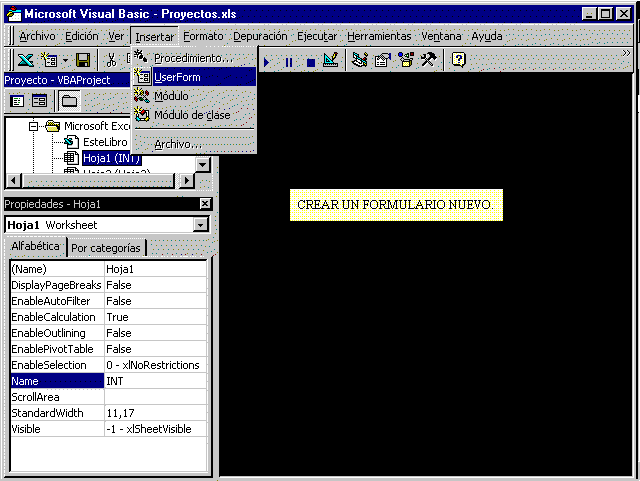The width and height of the screenshot is (640, 481).
Task: Choose Procedimiento... from Insertar menu
Action: click(194, 58)
